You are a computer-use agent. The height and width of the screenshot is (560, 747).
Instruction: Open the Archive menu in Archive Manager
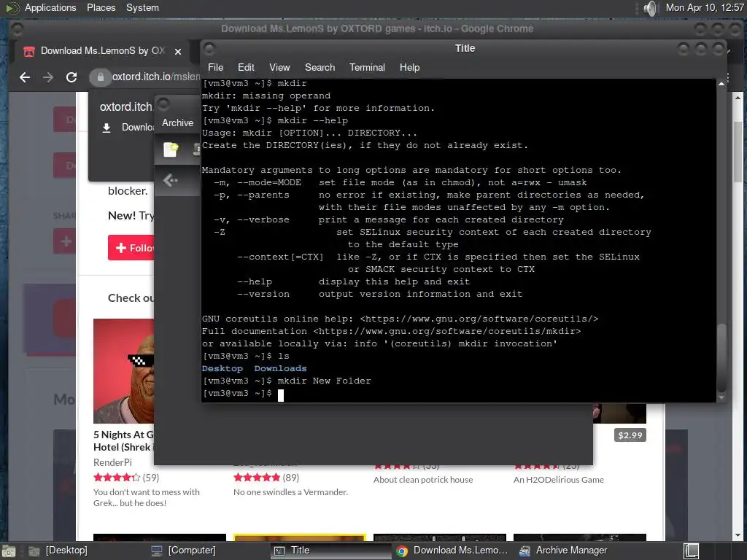tap(178, 122)
